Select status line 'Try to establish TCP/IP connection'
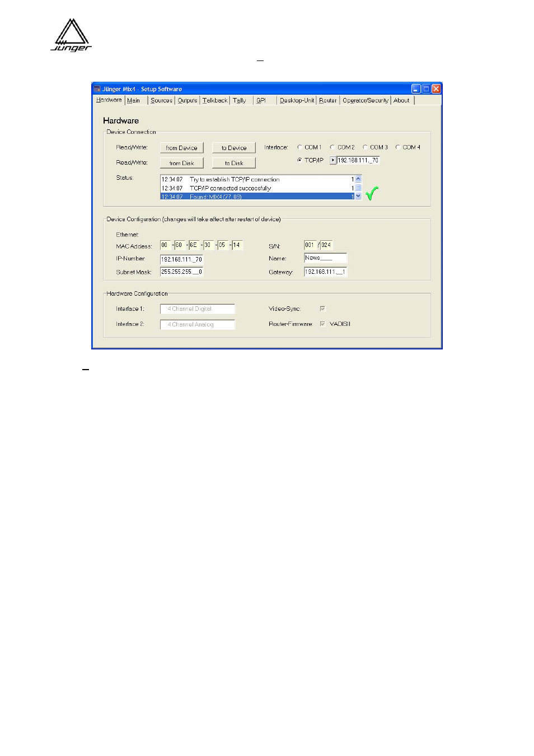The height and width of the screenshot is (756, 534). pyautogui.click(x=258, y=179)
